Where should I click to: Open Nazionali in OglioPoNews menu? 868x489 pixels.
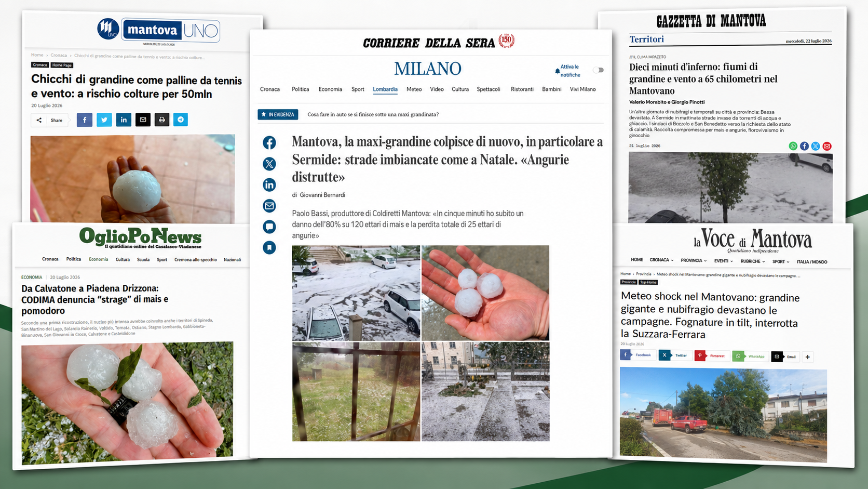[x=232, y=259]
